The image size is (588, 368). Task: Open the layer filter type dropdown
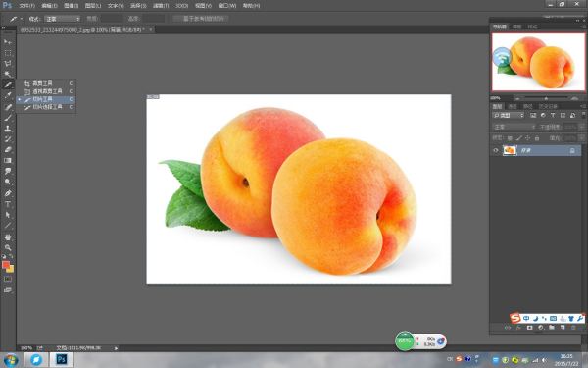click(508, 115)
